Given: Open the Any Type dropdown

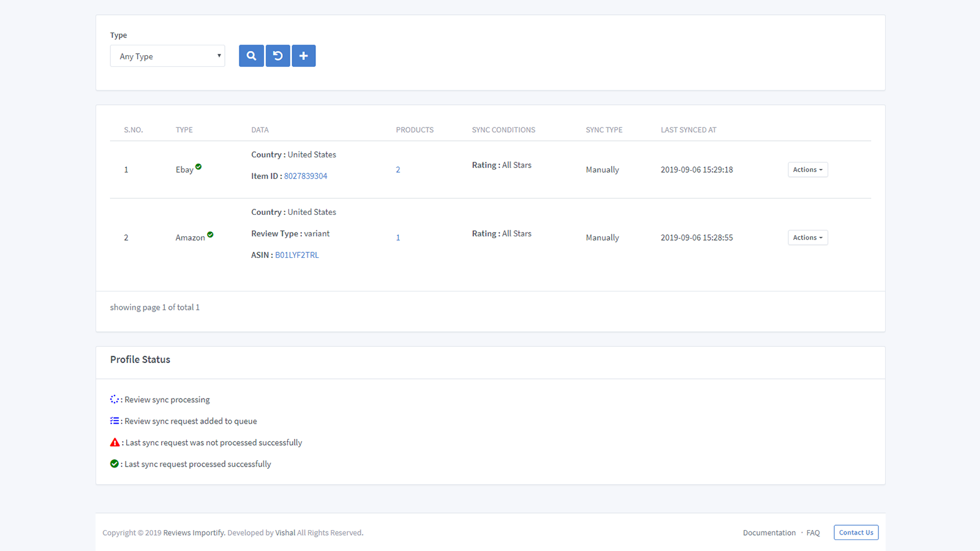Looking at the screenshot, I should tap(167, 56).
